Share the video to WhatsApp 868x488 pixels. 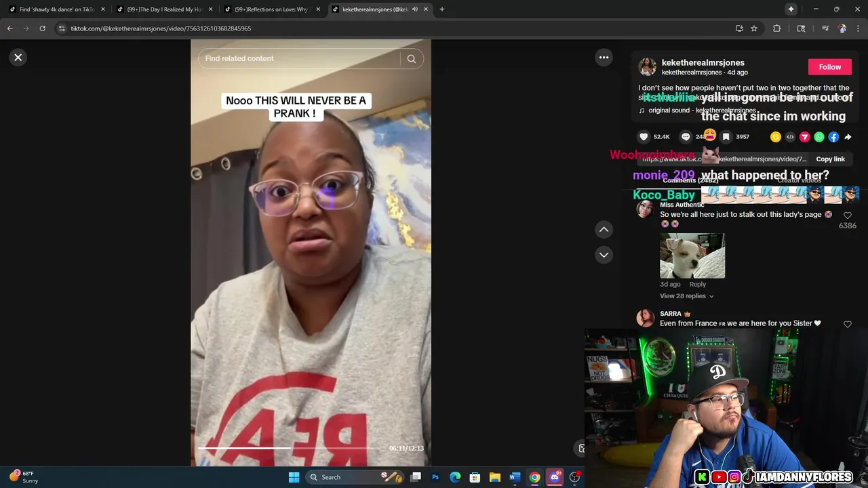click(819, 137)
